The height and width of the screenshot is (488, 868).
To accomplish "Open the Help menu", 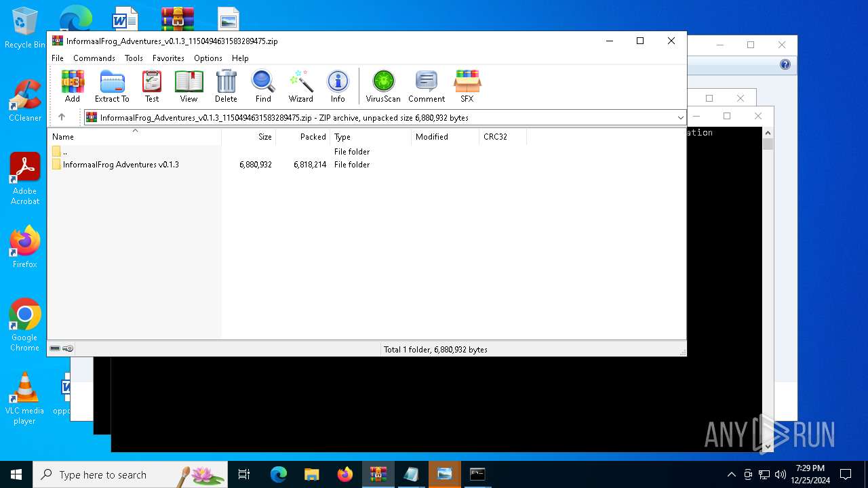I will click(x=240, y=58).
